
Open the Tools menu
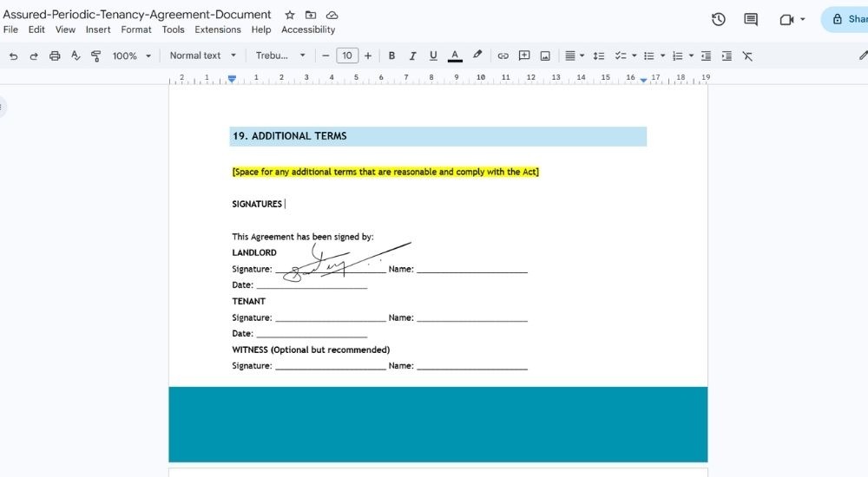coord(174,29)
